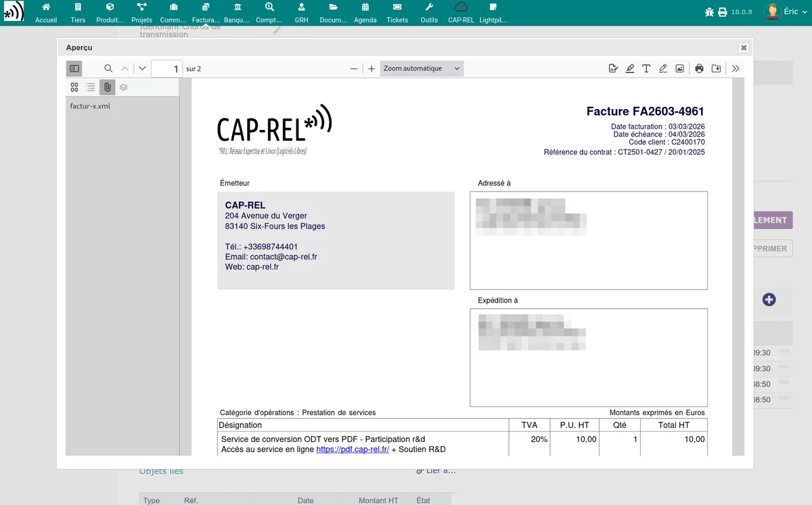Select the draw pencil tool
This screenshot has width=812, height=505.
pyautogui.click(x=663, y=68)
